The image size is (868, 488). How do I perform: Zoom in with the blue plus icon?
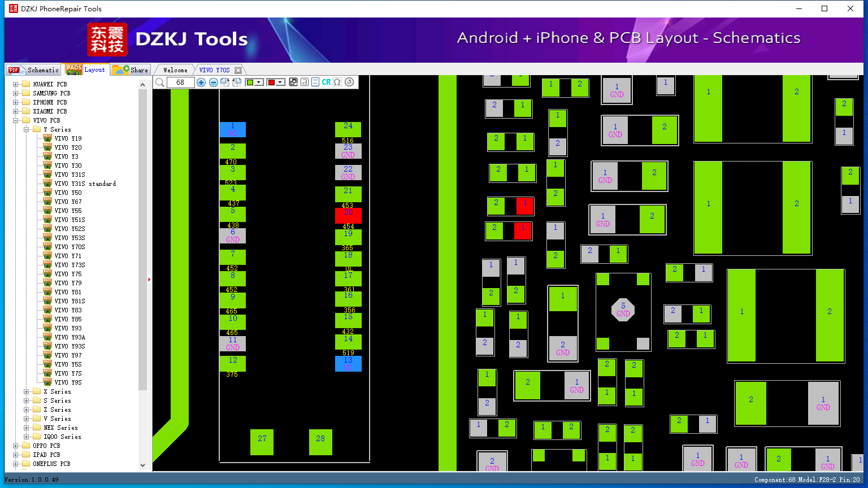point(201,82)
